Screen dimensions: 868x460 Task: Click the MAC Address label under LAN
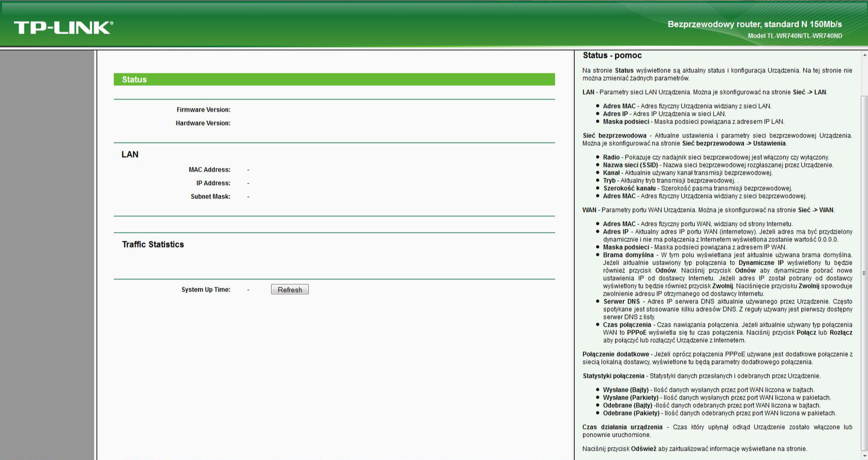[209, 170]
